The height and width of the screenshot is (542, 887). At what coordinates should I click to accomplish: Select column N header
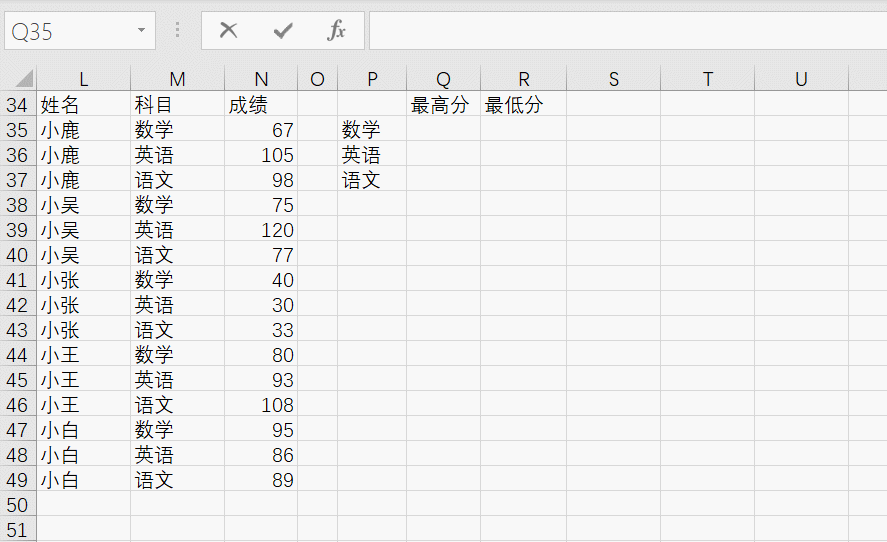261,79
